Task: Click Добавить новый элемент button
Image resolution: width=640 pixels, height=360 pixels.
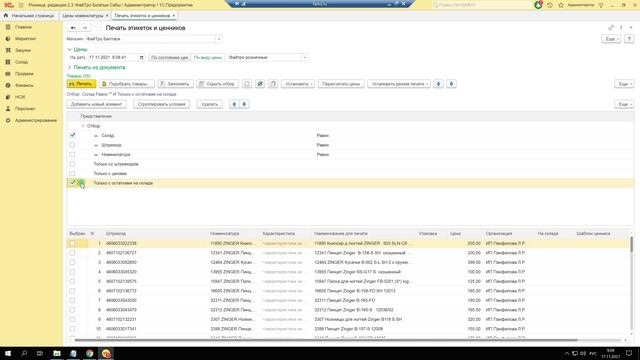Action: point(97,104)
